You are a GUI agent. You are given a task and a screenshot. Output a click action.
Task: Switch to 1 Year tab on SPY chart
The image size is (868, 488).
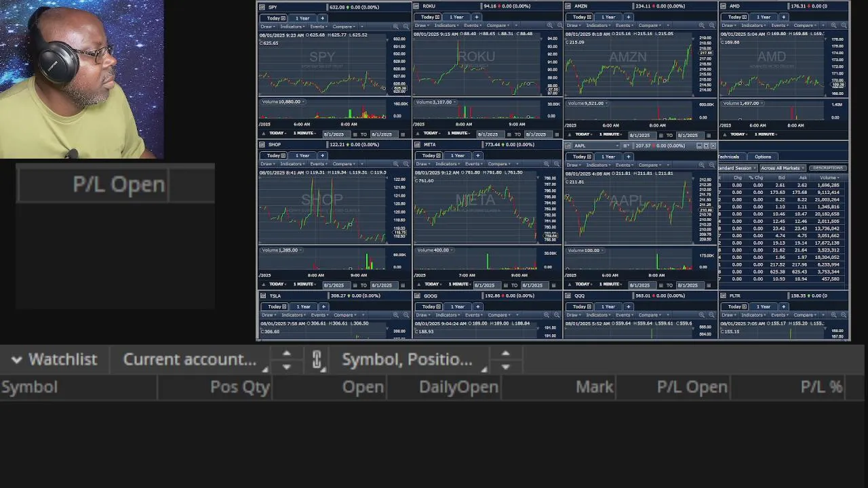[x=303, y=18]
